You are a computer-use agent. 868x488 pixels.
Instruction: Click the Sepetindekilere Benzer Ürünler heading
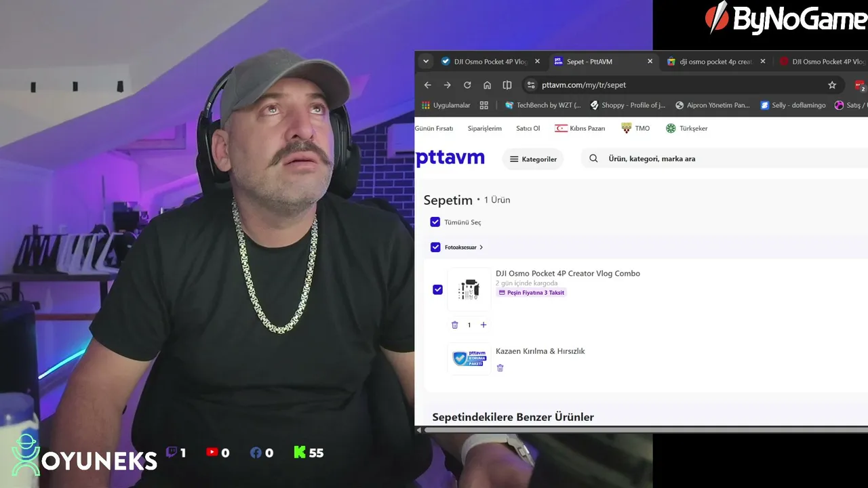point(513,417)
